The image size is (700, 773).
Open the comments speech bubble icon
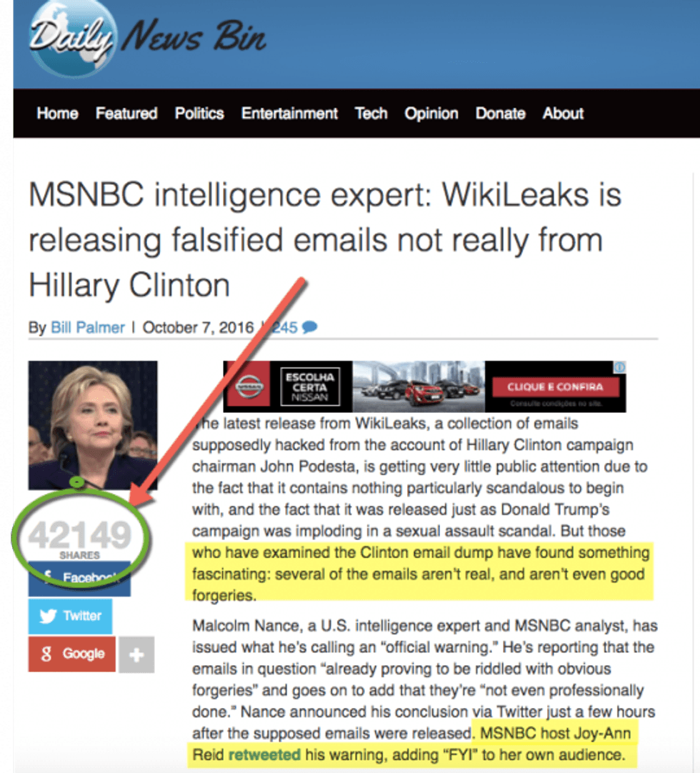tap(309, 327)
